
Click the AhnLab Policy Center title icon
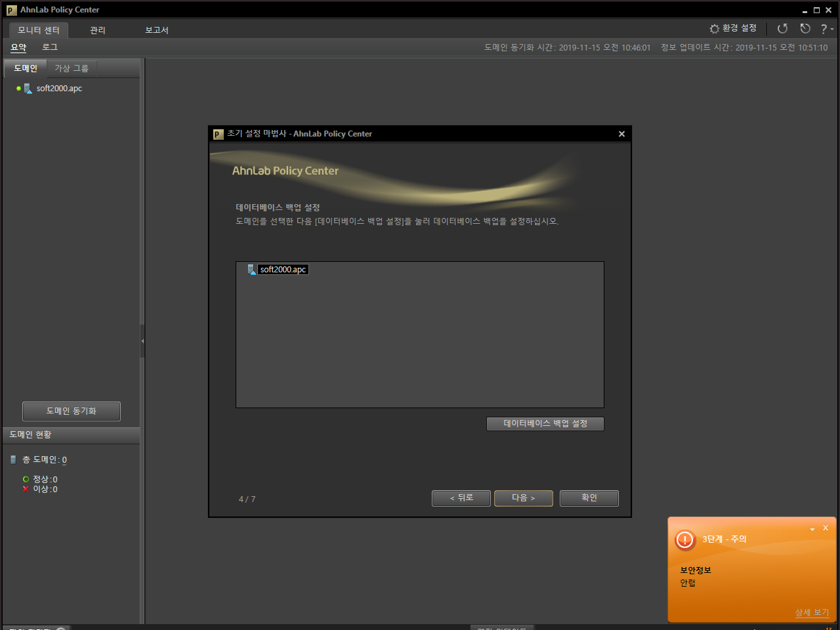click(x=11, y=10)
